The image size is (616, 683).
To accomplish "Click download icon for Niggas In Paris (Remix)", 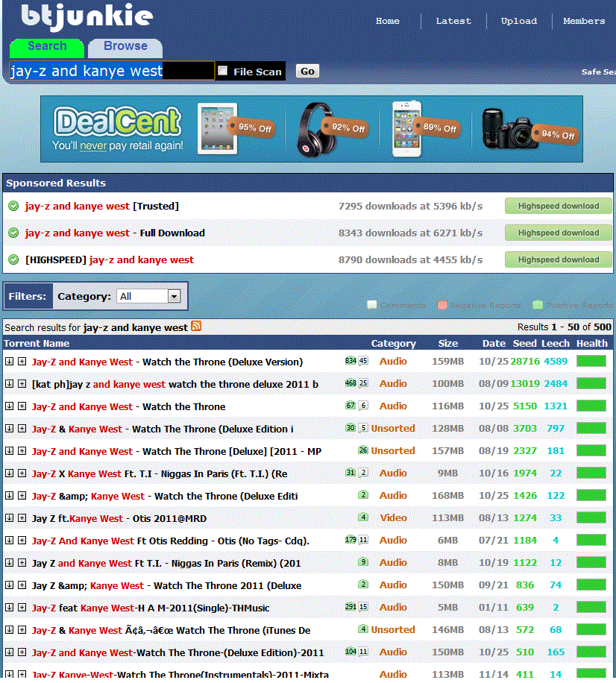I will [8, 562].
